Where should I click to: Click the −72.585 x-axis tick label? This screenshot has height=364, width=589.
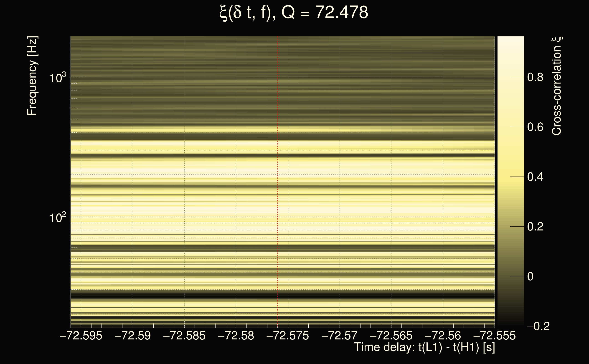(184, 336)
